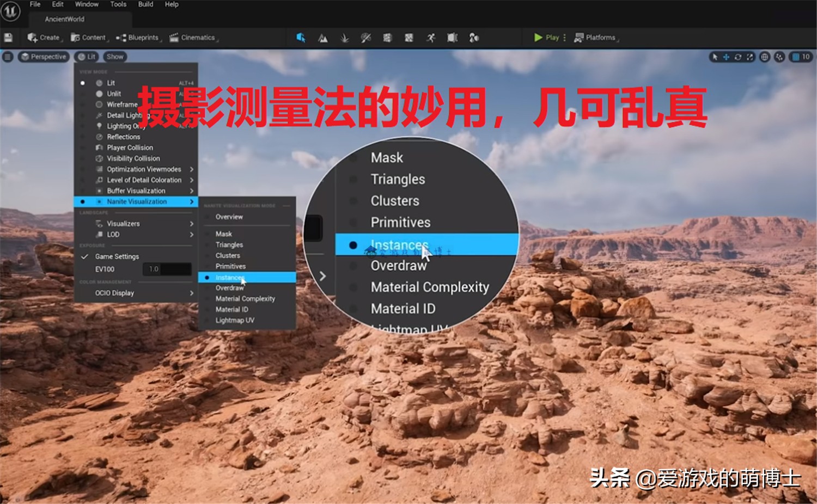The width and height of the screenshot is (817, 504).
Task: Click the Scale tool icon in viewport
Action: (751, 57)
